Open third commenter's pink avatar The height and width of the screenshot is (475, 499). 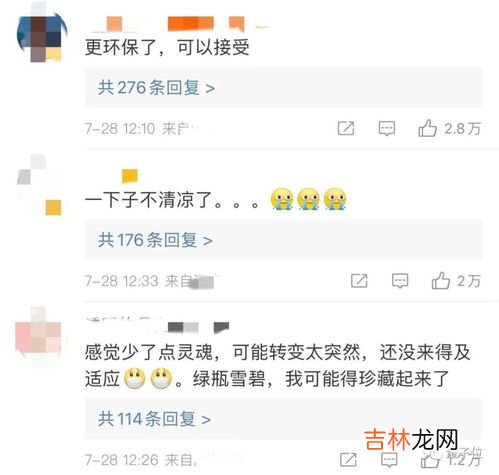(x=39, y=336)
